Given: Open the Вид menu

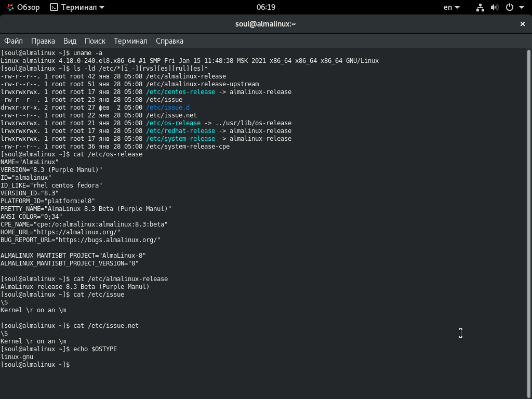Looking at the screenshot, I should 70,41.
